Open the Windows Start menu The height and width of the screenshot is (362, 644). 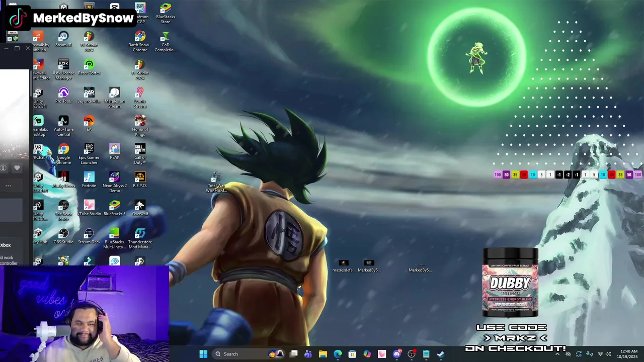pyautogui.click(x=203, y=354)
